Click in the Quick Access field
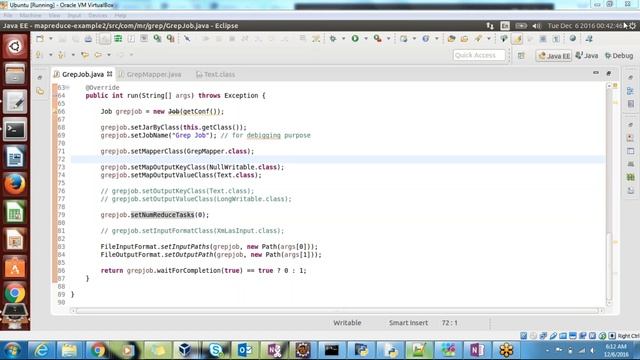This screenshot has height=360, width=640. tap(479, 55)
